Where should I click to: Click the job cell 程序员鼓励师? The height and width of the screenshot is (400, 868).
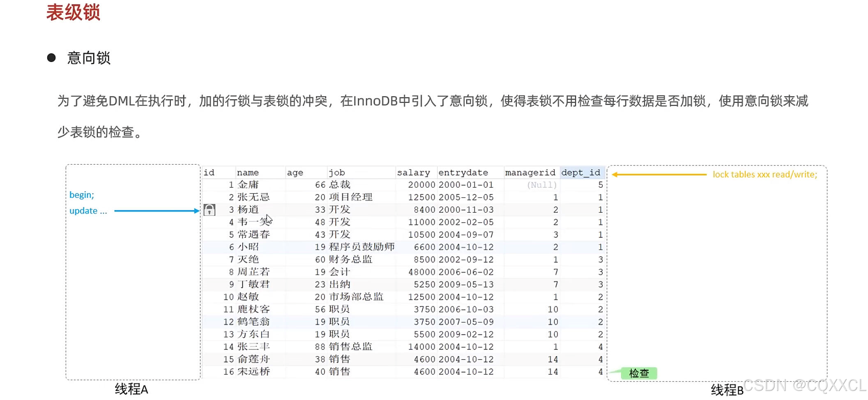coord(362,247)
